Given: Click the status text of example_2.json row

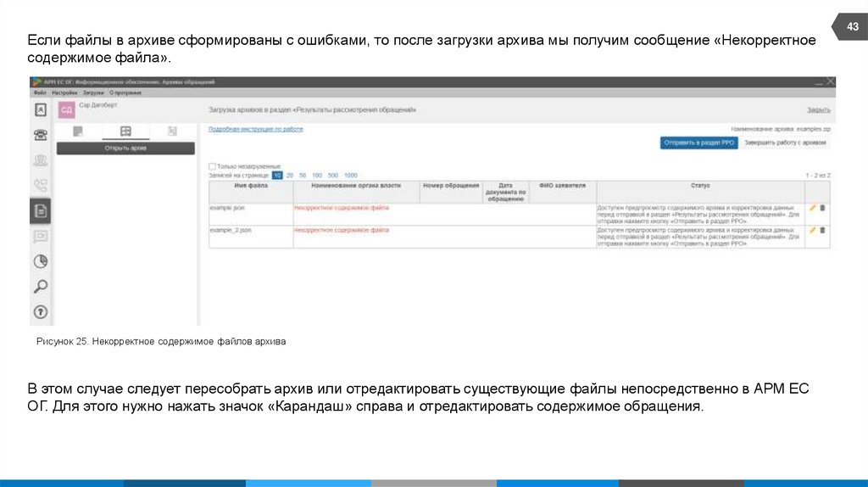Looking at the screenshot, I should coord(698,237).
